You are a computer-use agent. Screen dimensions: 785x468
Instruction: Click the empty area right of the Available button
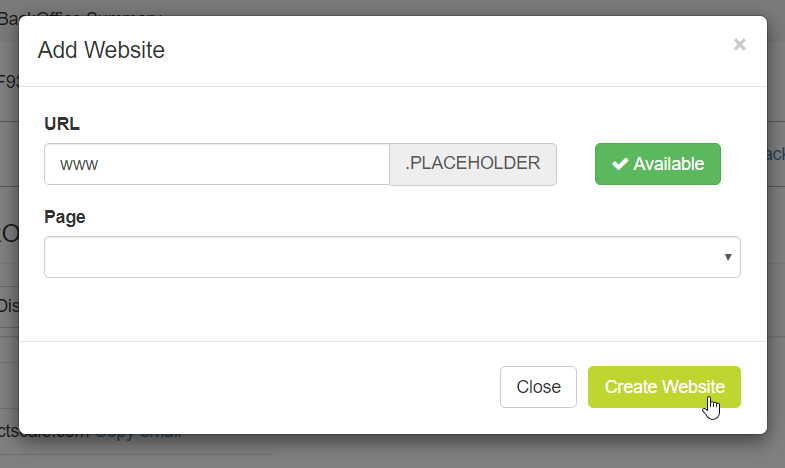(744, 164)
